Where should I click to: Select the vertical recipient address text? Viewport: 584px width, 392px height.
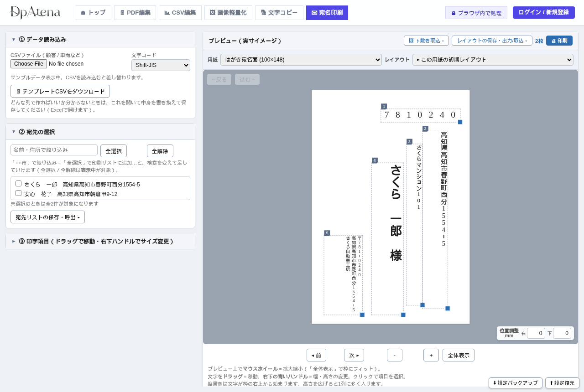coord(444,189)
